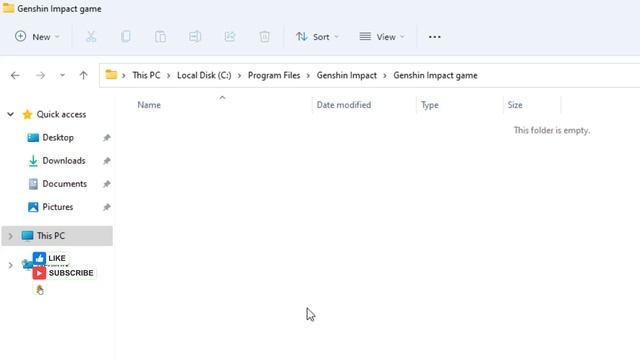
Task: Collapse the Quick access section
Action: 10,114
